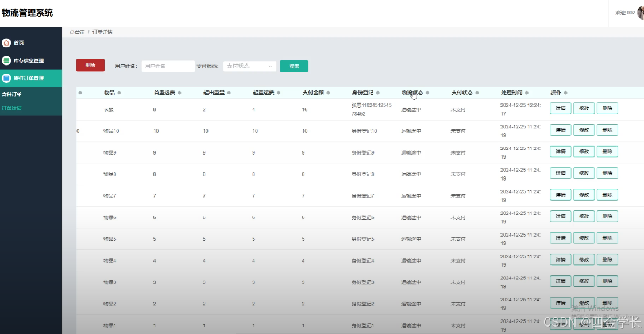This screenshot has height=334, width=644.
Task: Click the home icon in sidebar
Action: pos(6,43)
